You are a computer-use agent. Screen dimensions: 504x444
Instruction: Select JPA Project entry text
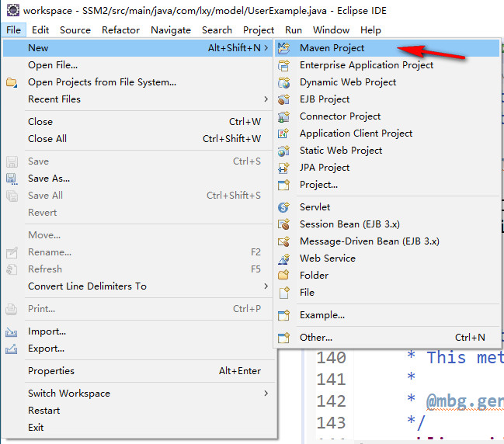(x=325, y=168)
